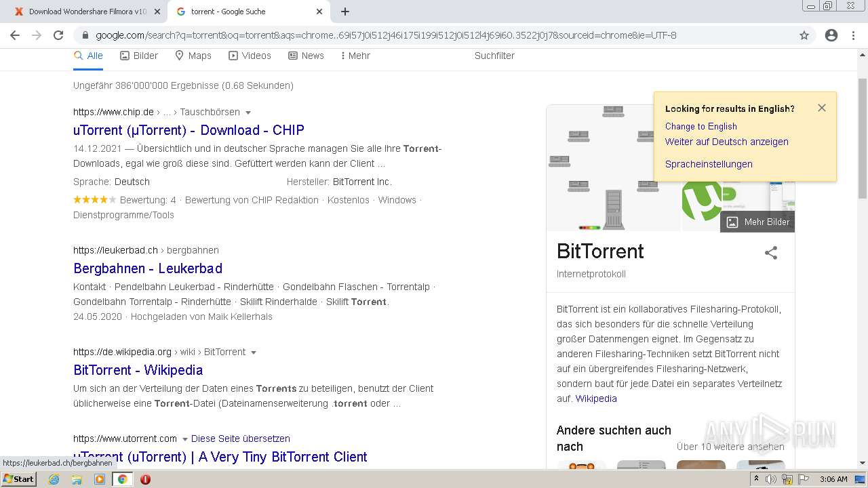Open the Windows Start menu

pos(19,479)
